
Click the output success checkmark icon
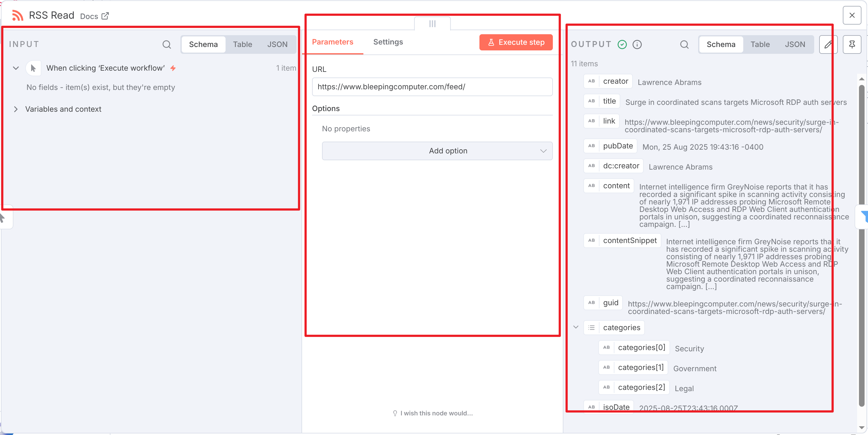(x=622, y=44)
